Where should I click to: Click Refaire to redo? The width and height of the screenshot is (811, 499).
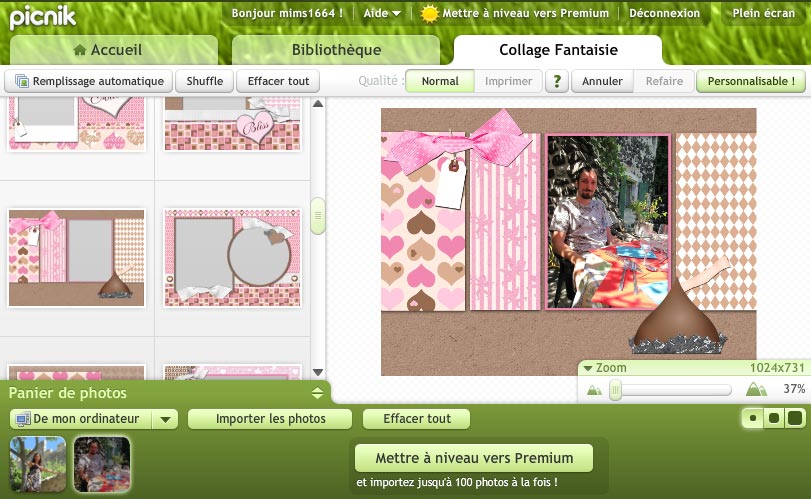pos(664,81)
